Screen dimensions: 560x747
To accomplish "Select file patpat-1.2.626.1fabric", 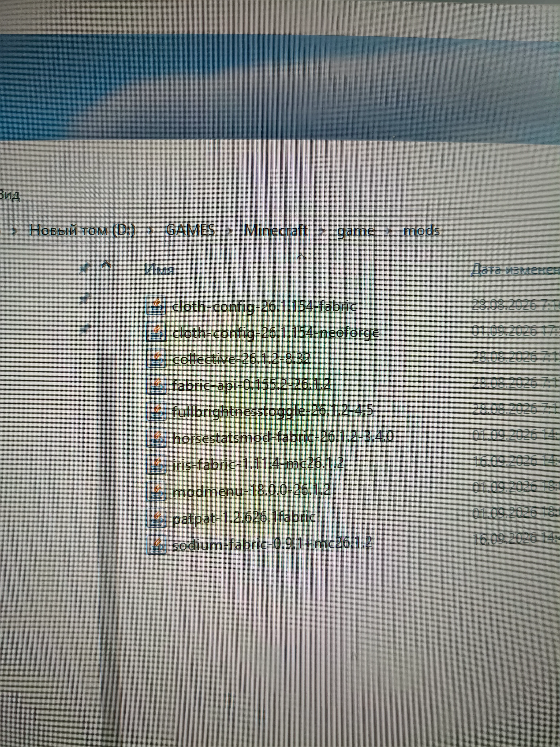I will tap(244, 518).
